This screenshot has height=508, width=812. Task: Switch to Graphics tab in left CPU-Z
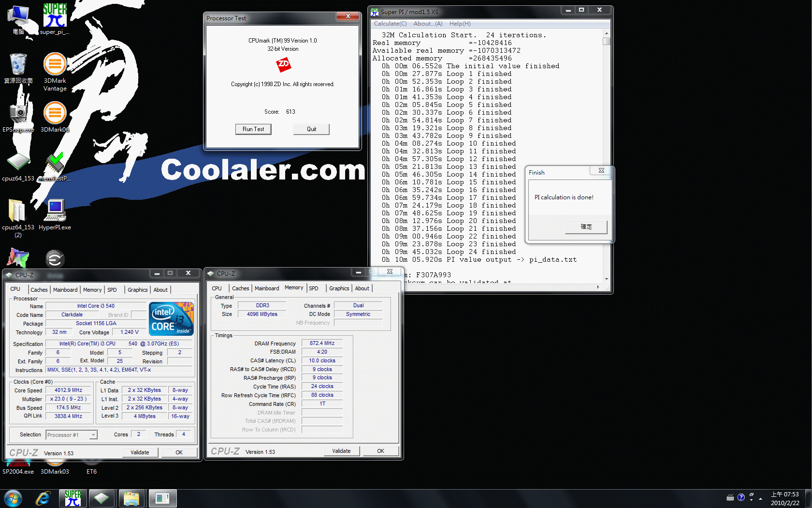[138, 290]
